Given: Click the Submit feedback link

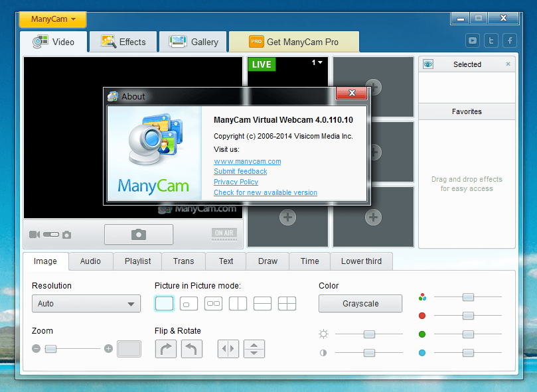Looking at the screenshot, I should [240, 171].
